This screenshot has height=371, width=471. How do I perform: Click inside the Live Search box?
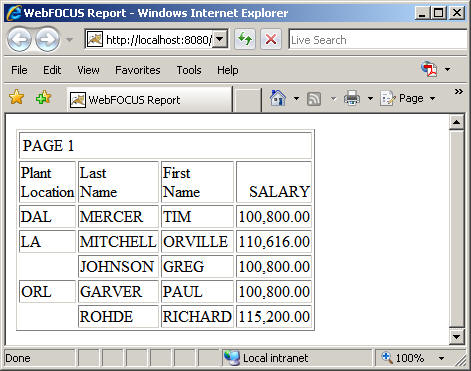(379, 40)
